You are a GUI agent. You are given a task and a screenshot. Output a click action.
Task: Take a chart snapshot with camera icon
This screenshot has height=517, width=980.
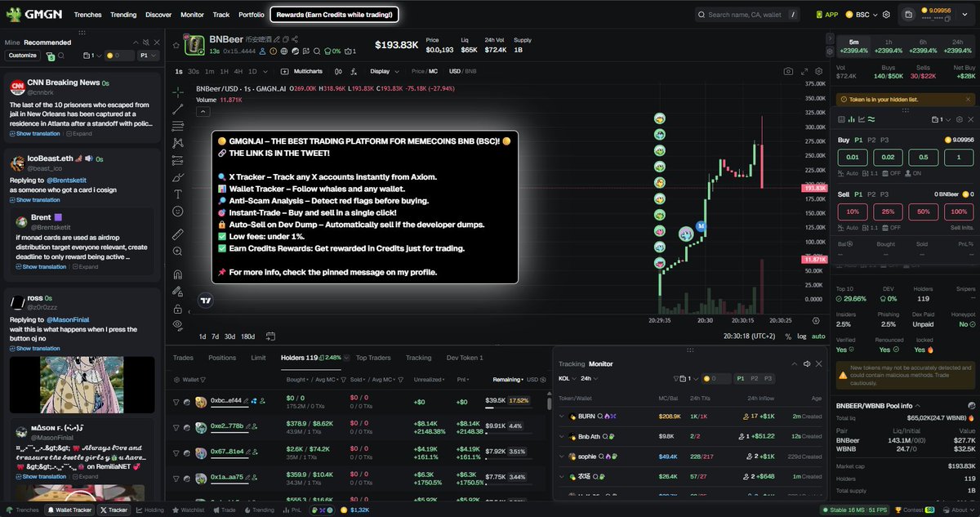(788, 71)
